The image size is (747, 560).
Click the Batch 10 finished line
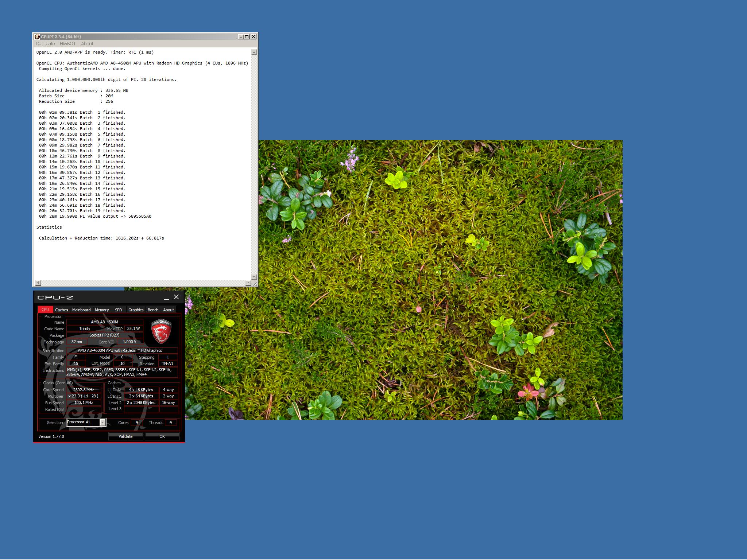82,162
